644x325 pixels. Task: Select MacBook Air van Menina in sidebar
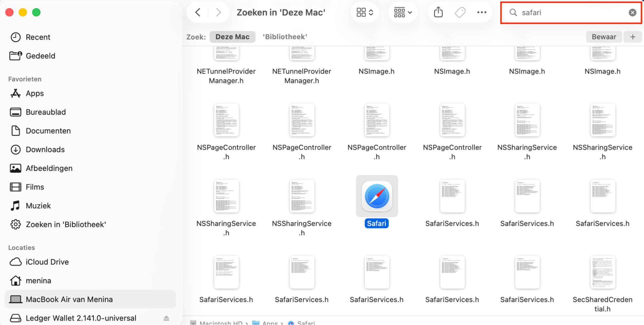[x=69, y=299]
